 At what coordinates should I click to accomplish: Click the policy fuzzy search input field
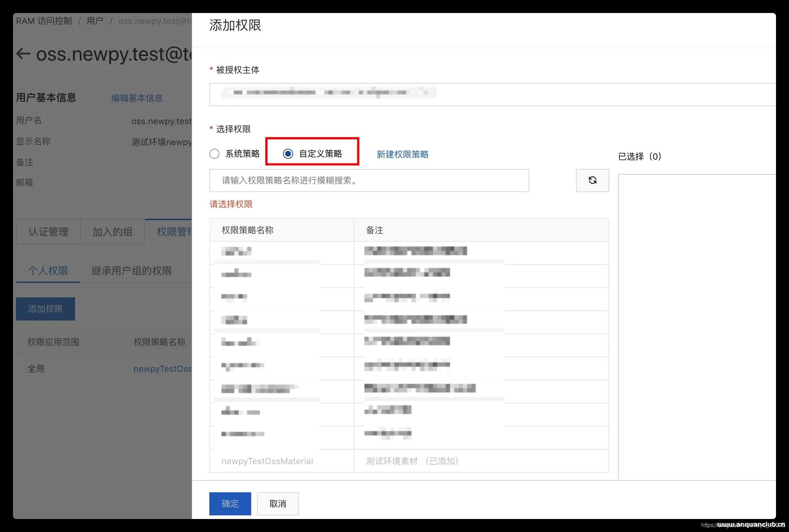369,180
